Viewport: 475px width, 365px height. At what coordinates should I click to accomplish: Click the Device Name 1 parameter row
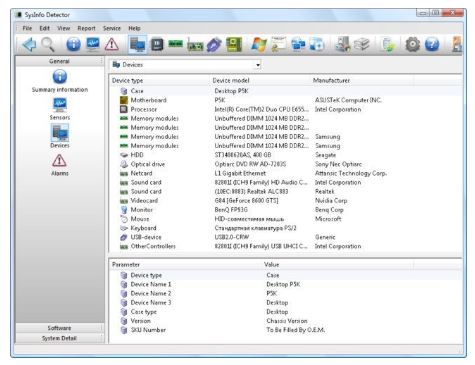[285, 284]
